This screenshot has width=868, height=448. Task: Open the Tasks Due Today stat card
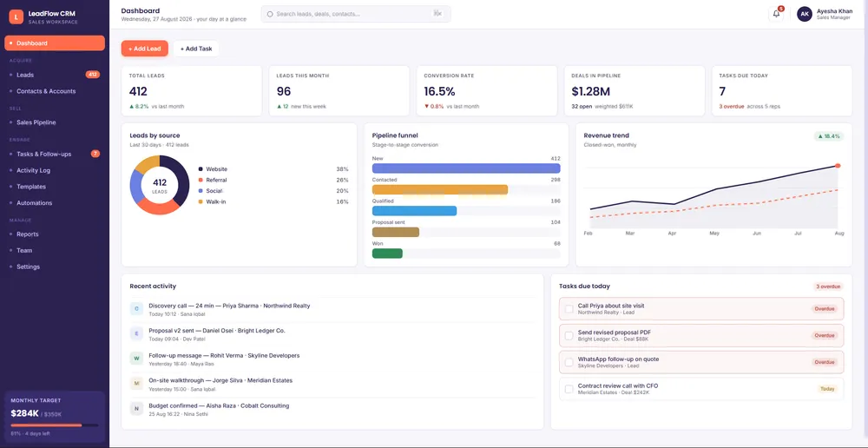click(x=782, y=91)
